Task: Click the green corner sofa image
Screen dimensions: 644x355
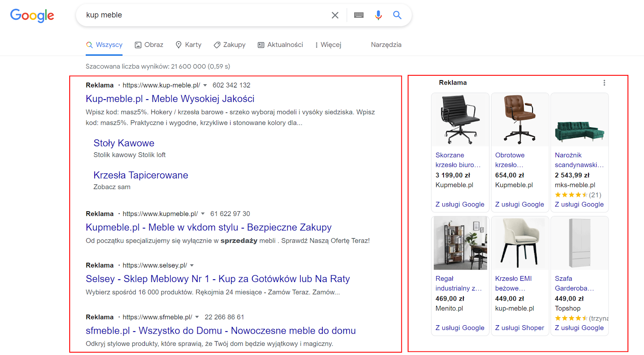Action: pos(580,120)
